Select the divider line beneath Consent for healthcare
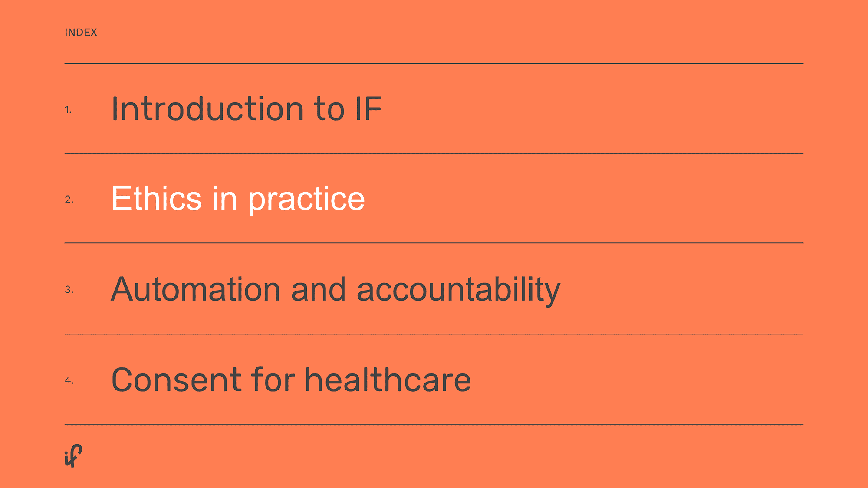The image size is (868, 488). [434, 425]
